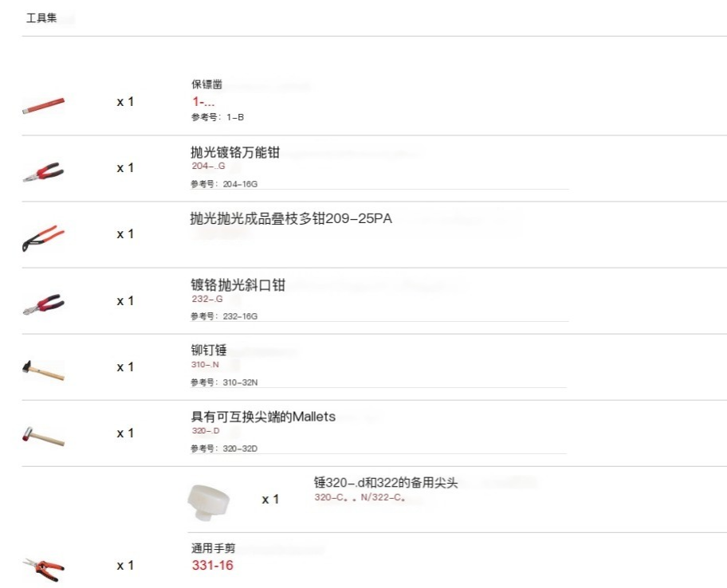This screenshot has width=727, height=588.
Task: Open the 镀铬抛光斜口钳 product title
Action: pos(238,284)
